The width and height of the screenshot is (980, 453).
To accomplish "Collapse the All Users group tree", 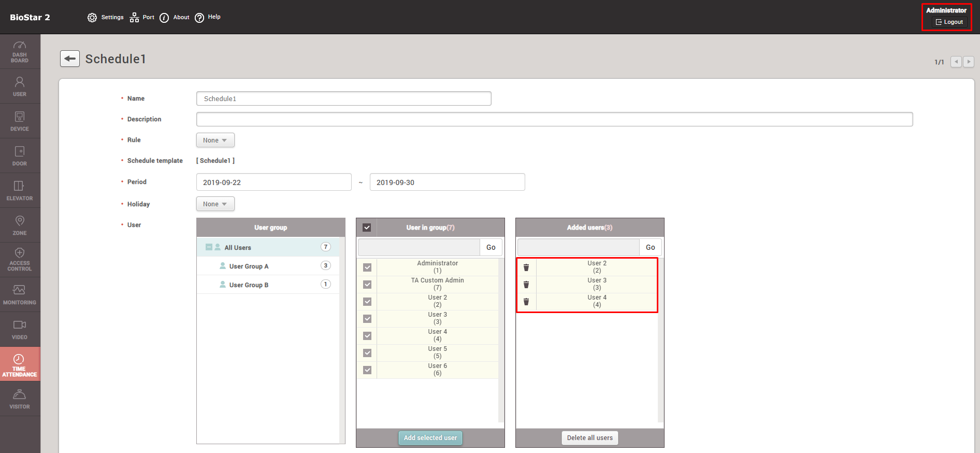I will coord(209,247).
